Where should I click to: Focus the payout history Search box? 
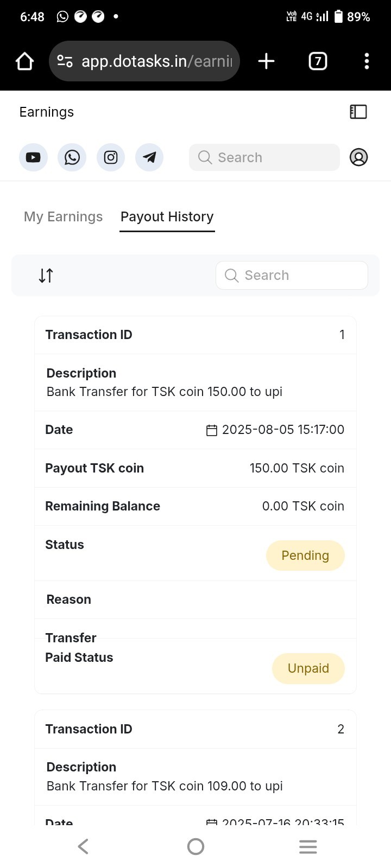pyautogui.click(x=292, y=276)
